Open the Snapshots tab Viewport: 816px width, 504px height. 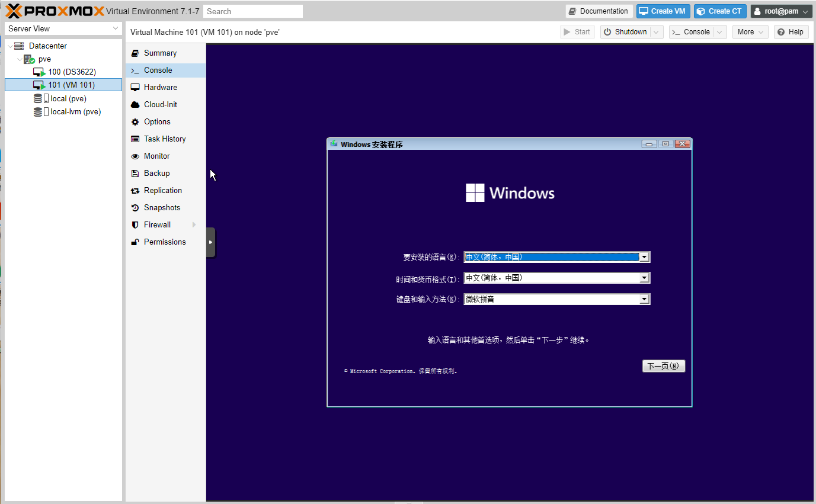[166, 207]
